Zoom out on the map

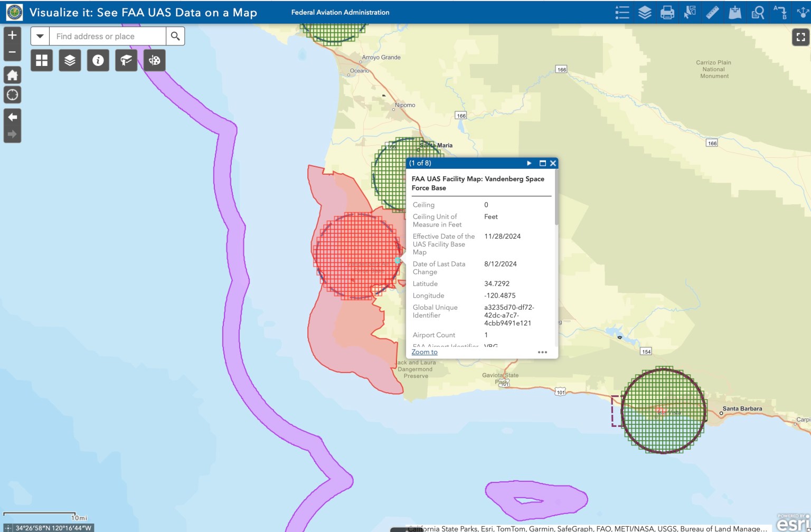pyautogui.click(x=12, y=52)
